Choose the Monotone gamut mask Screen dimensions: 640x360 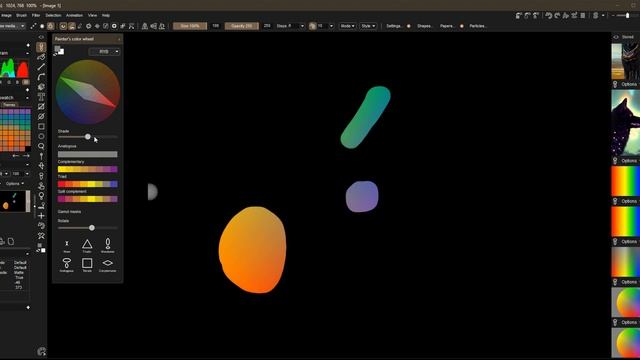point(108,245)
